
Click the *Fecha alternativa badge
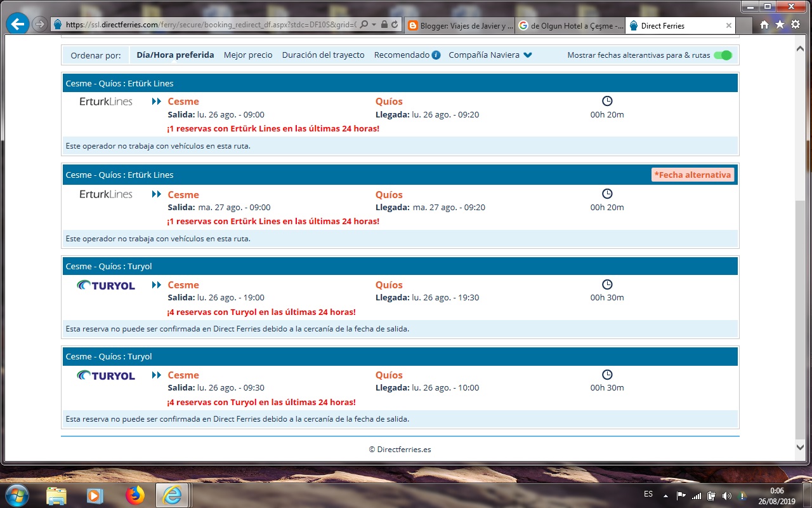pos(693,175)
